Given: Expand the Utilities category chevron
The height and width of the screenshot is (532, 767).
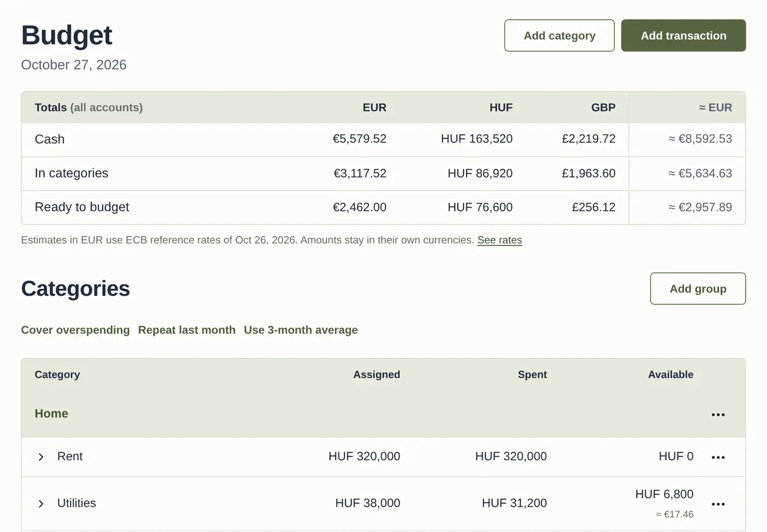Looking at the screenshot, I should point(41,504).
